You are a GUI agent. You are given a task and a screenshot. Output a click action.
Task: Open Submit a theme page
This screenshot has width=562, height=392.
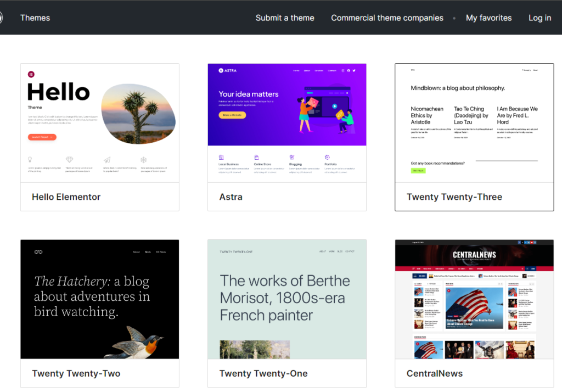(x=285, y=18)
